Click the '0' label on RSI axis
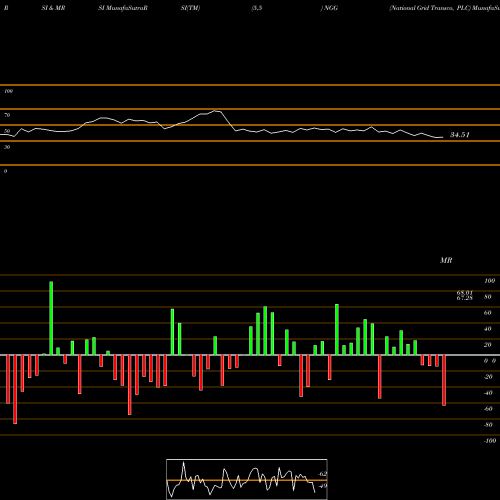 click(x=5, y=171)
